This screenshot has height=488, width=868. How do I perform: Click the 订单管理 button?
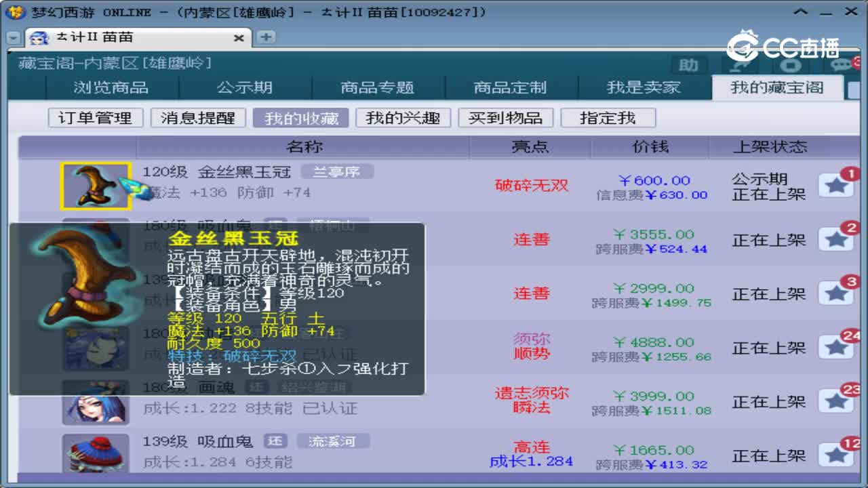pos(95,117)
